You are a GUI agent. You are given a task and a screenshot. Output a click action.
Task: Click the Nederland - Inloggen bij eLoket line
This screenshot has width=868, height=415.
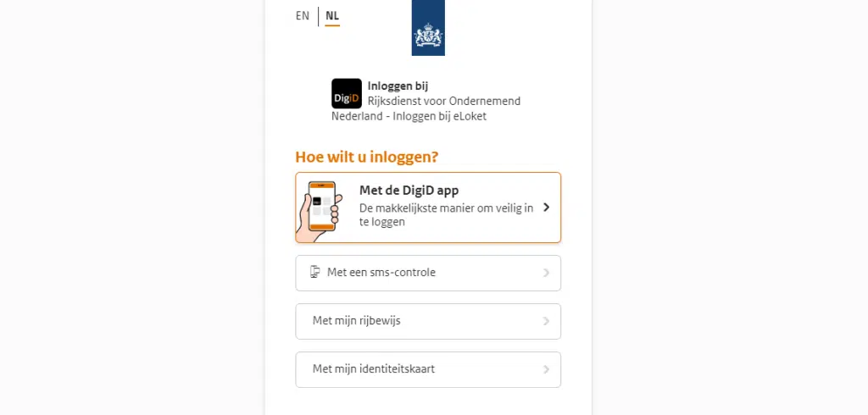(409, 116)
